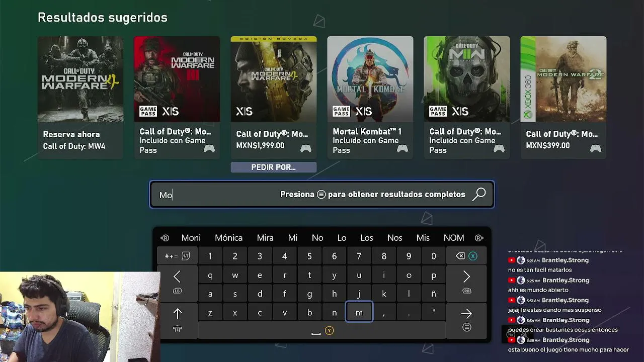644x362 pixels.
Task: Select the "Moni" word suggestion
Action: click(x=191, y=238)
